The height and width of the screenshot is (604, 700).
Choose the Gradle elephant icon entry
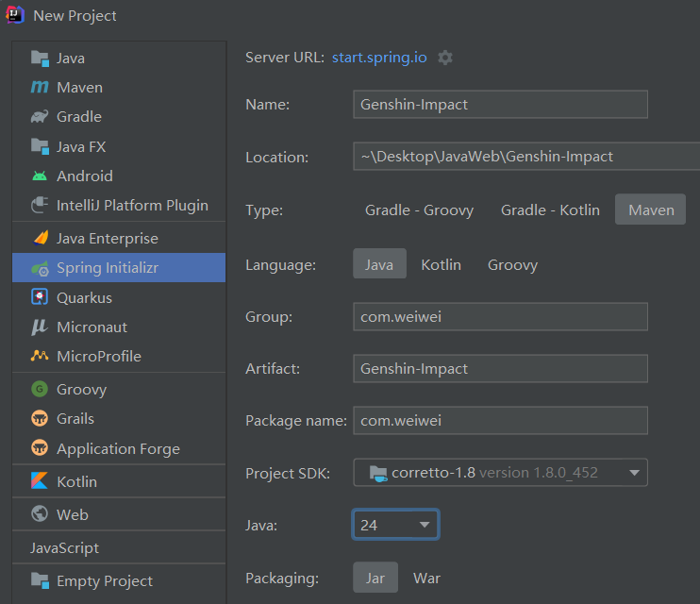[40, 117]
